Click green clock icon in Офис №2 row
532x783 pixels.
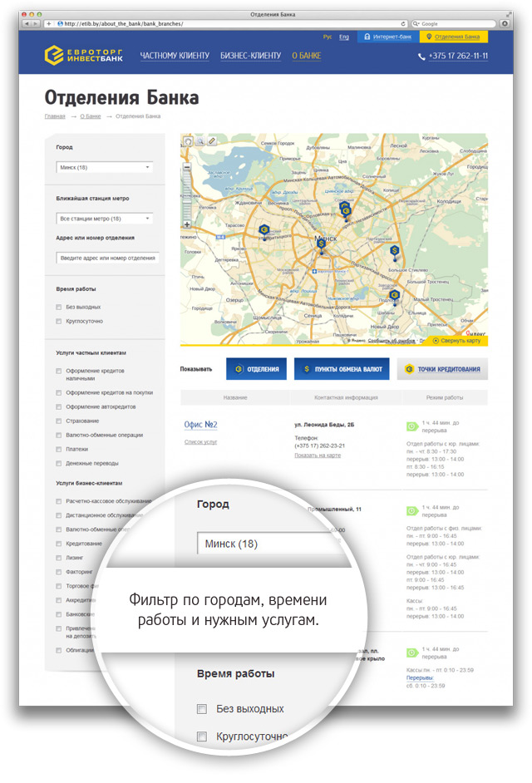412,426
